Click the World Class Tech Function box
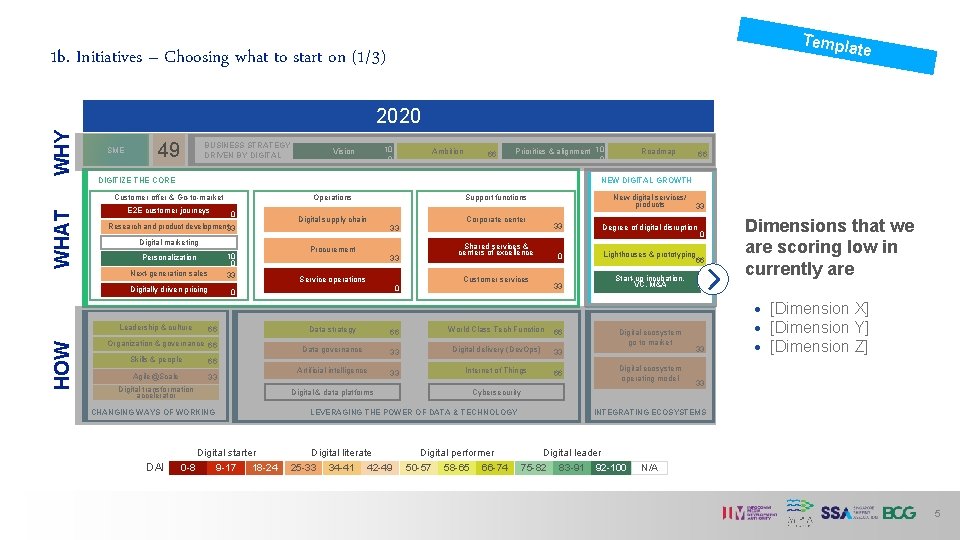Image resolution: width=960 pixels, height=540 pixels. (496, 329)
